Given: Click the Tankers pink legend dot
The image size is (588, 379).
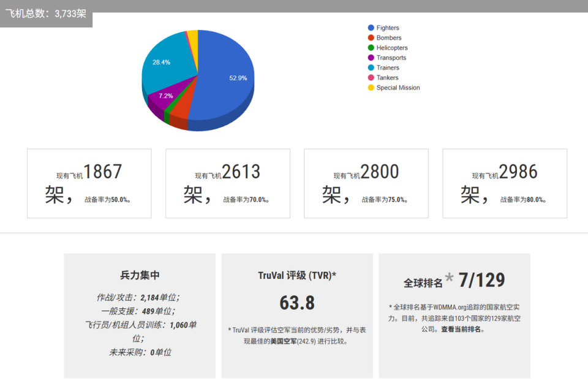Looking at the screenshot, I should 371,77.
